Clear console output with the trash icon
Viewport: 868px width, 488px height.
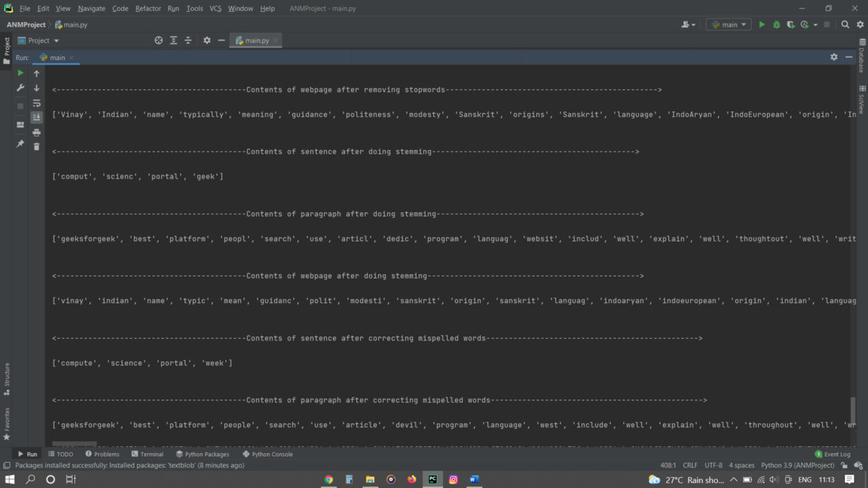click(36, 147)
